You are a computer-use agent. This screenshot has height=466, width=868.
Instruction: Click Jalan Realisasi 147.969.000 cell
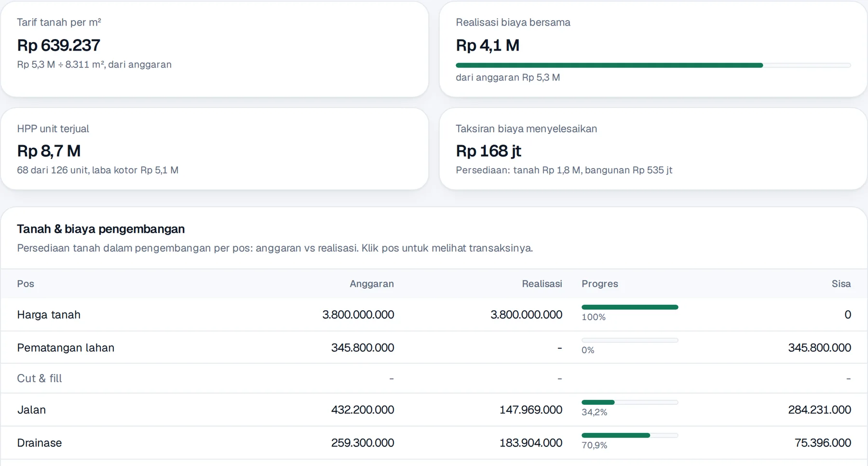pyautogui.click(x=531, y=410)
